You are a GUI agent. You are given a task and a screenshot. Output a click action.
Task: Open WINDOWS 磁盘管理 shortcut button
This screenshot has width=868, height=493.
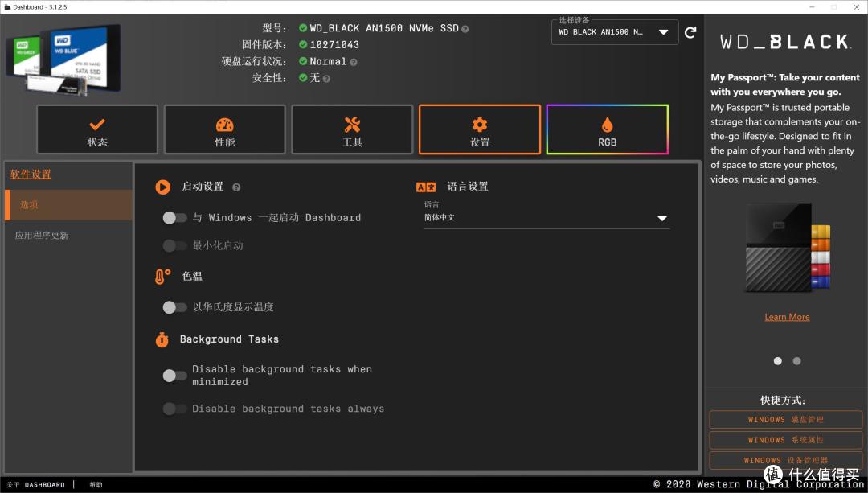click(x=785, y=419)
